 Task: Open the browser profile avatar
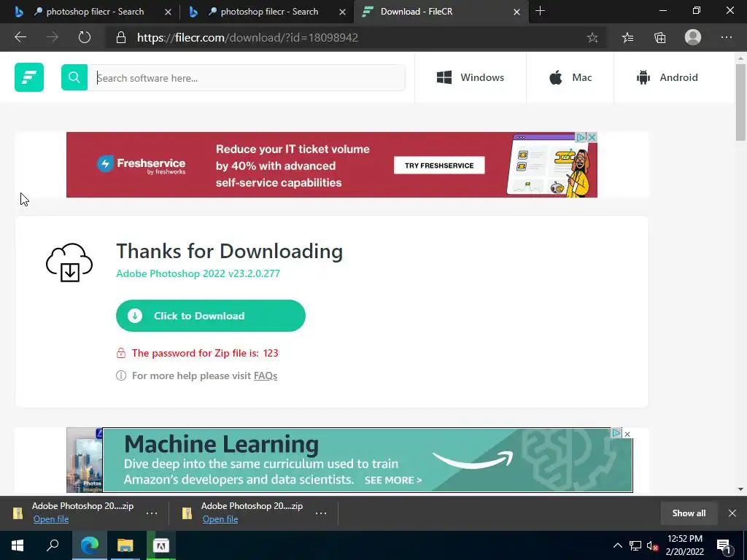693,37
